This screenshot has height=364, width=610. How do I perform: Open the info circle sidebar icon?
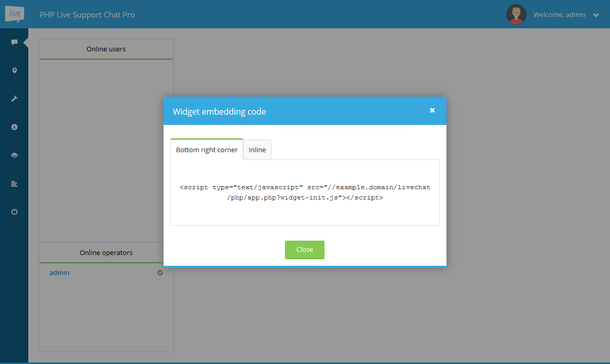click(14, 127)
